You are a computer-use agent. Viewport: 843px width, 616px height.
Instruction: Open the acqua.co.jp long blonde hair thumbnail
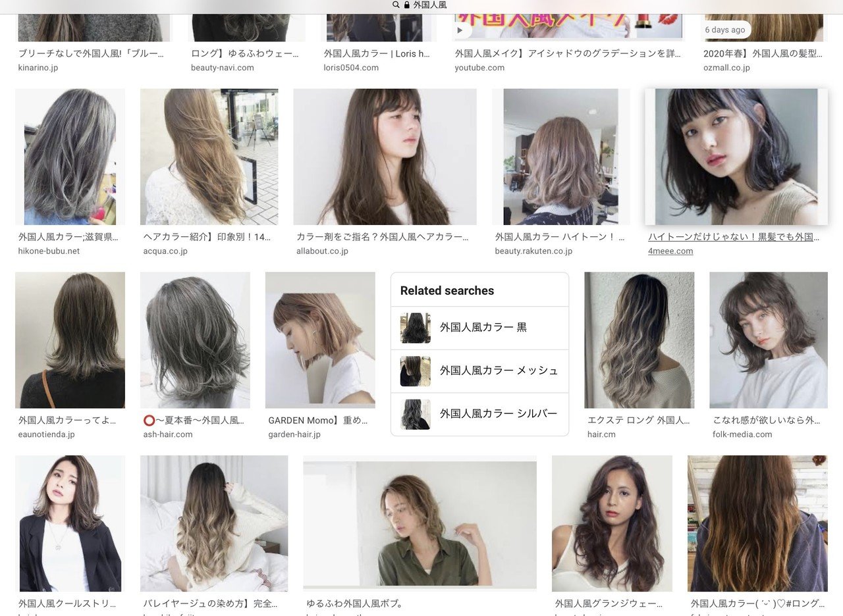pos(209,157)
